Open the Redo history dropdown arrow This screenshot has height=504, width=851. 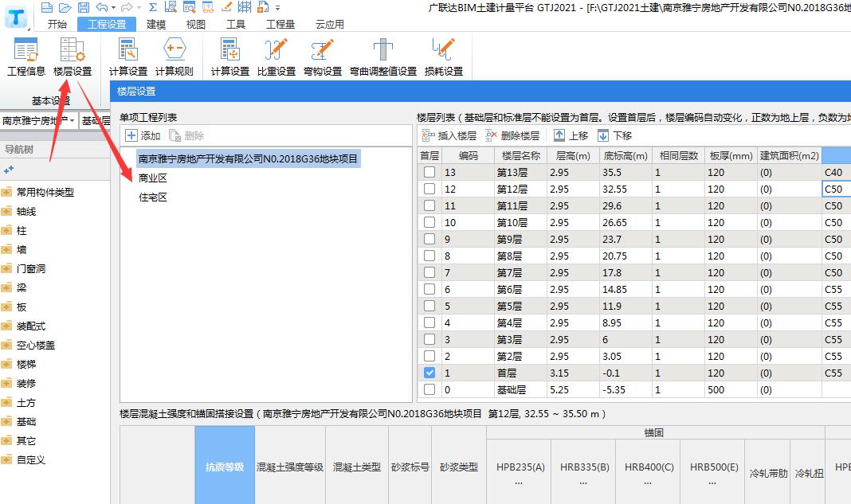tap(139, 8)
